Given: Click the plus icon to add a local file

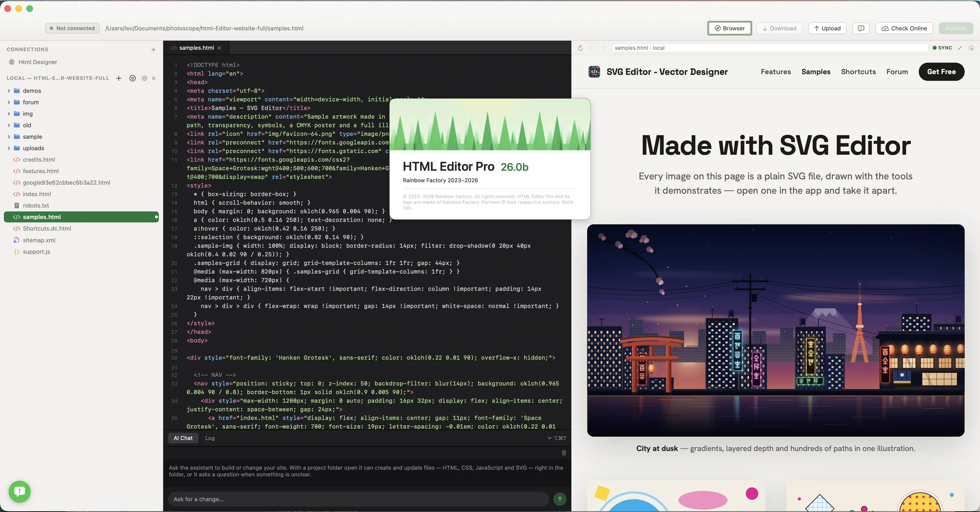Looking at the screenshot, I should coord(118,78).
